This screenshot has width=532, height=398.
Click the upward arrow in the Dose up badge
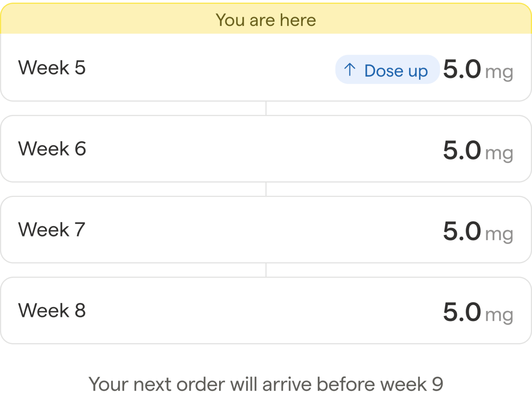[350, 70]
